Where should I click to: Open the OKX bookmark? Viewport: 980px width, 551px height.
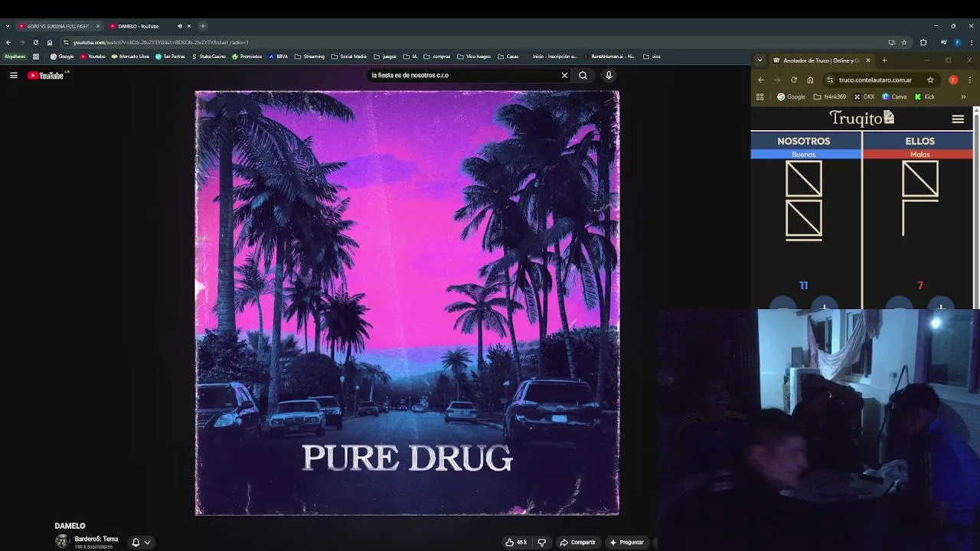click(x=864, y=96)
